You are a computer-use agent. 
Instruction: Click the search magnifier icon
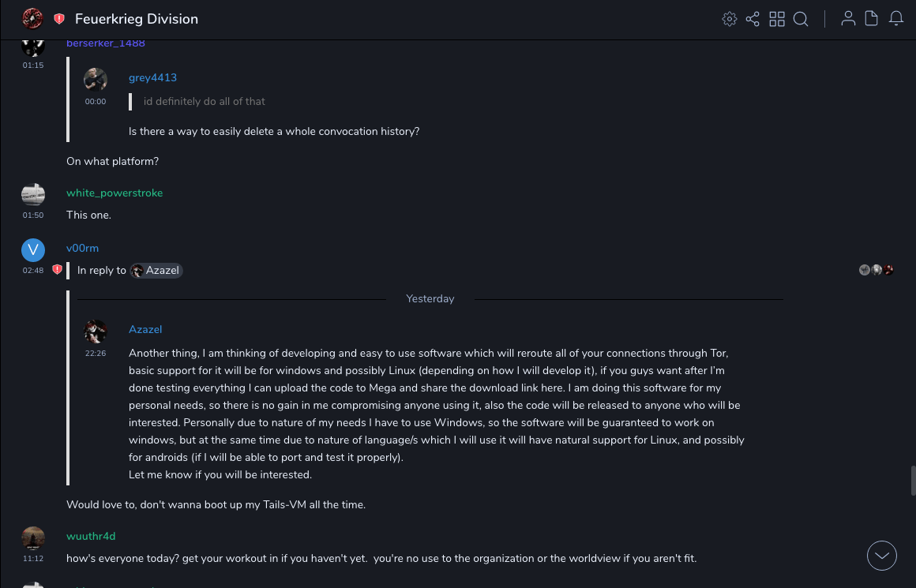801,19
